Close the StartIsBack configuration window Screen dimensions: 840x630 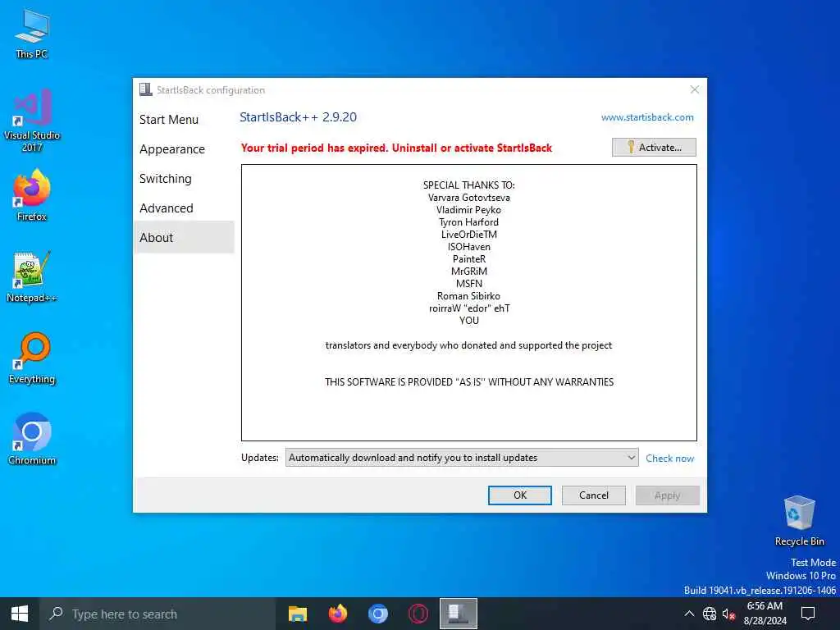[x=694, y=89]
